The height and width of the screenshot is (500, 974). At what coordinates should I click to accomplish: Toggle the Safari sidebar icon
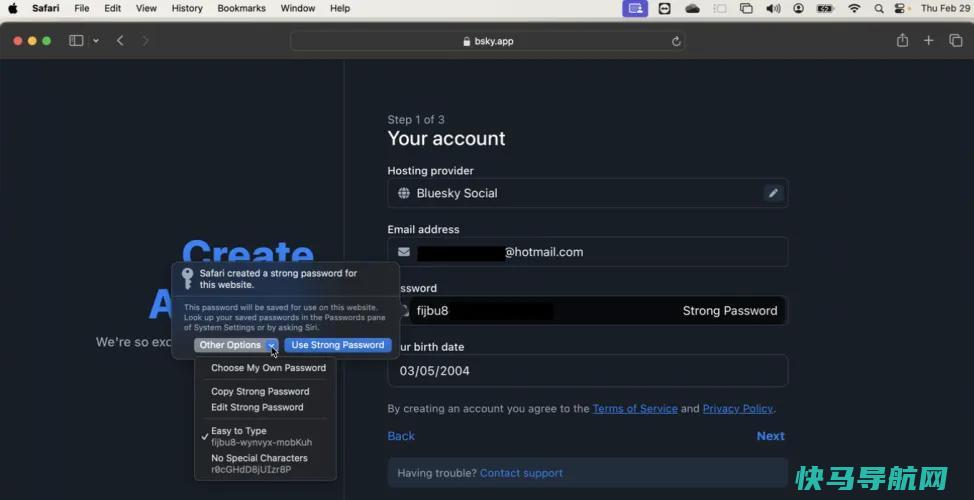(x=76, y=40)
